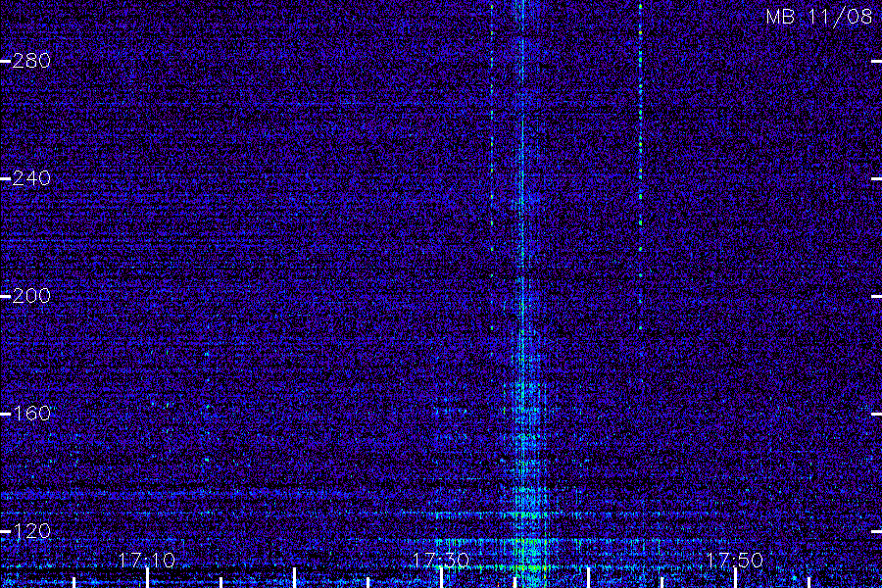Viewport: 882px width, 588px height.
Task: Click the 160 frequency axis label
Action: point(31,414)
